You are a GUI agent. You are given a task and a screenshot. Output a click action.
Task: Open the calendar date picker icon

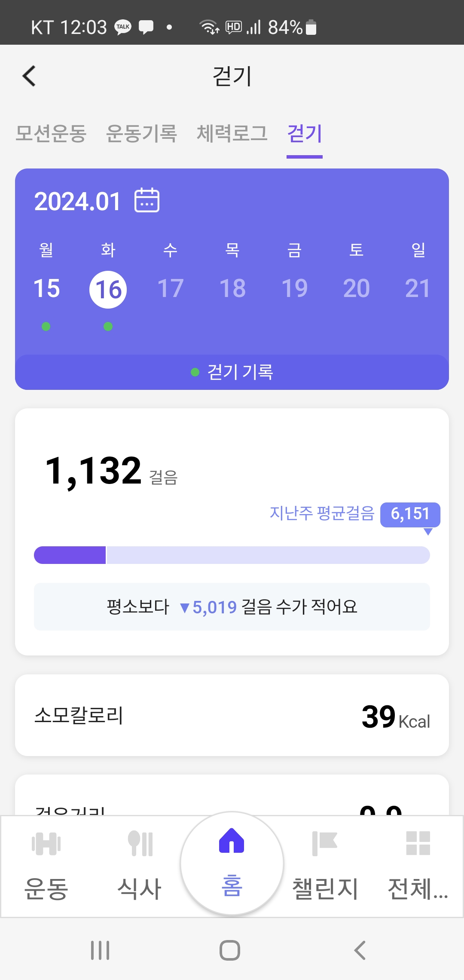(147, 200)
